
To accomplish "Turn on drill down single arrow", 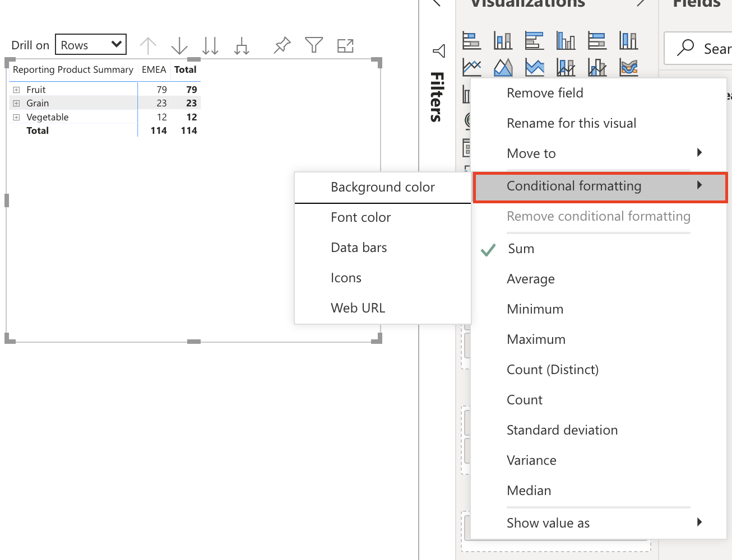I will 179,45.
